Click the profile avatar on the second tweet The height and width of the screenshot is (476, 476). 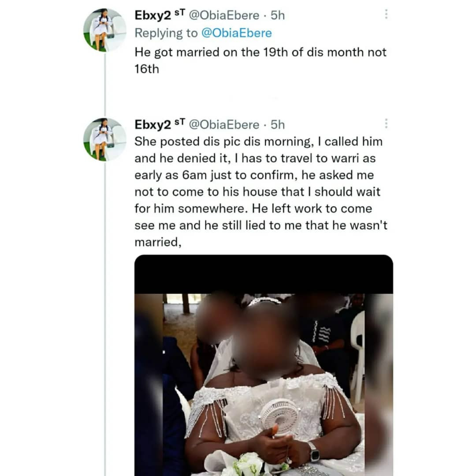click(105, 139)
